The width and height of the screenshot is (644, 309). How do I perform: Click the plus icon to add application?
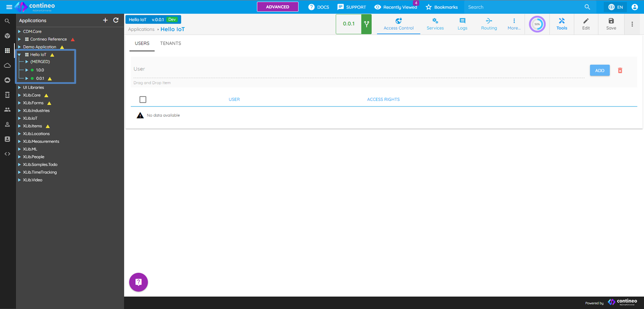(105, 21)
